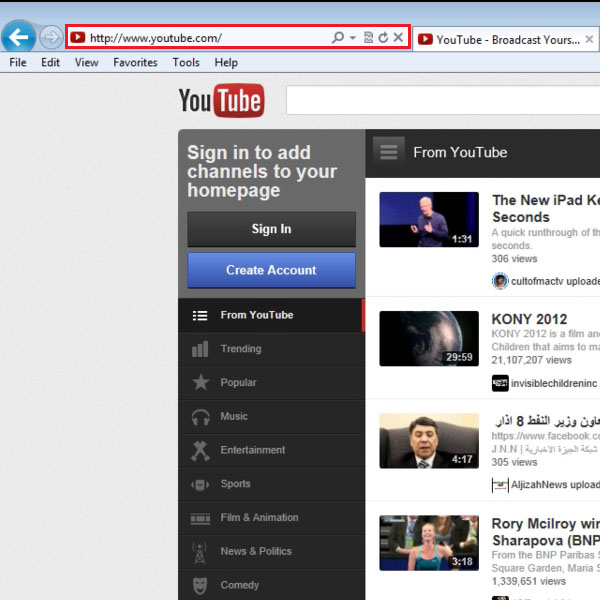
Task: Click the '21,107,207 views' text
Action: point(532,360)
